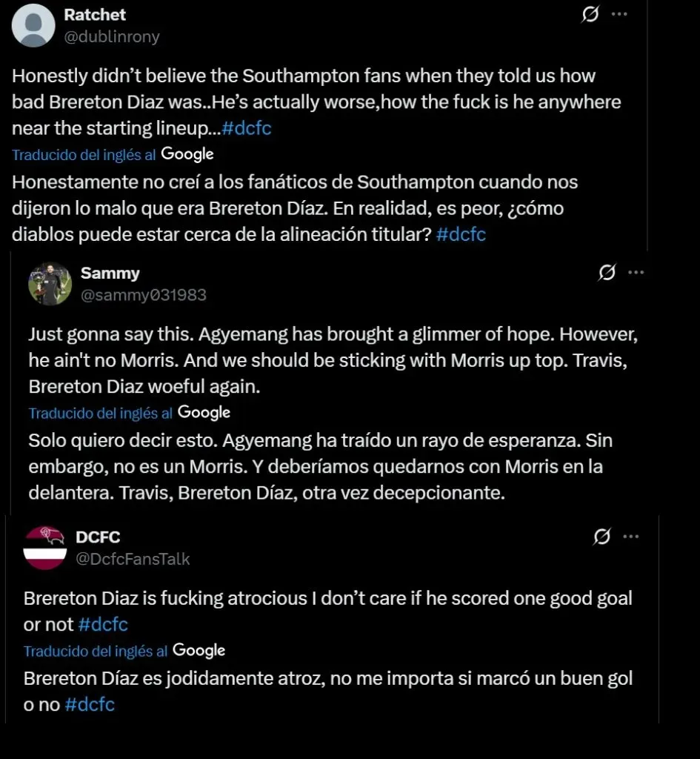Open the DCFC profile logo
Screen dimensions: 700x759
[45, 548]
